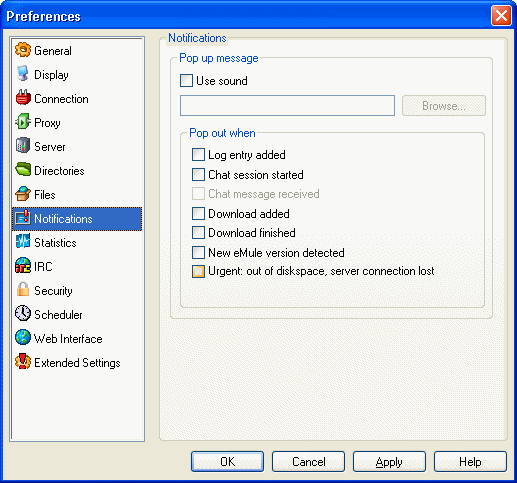This screenshot has width=517, height=483.
Task: Select the Proxy icon in the sidebar
Action: pos(23,122)
